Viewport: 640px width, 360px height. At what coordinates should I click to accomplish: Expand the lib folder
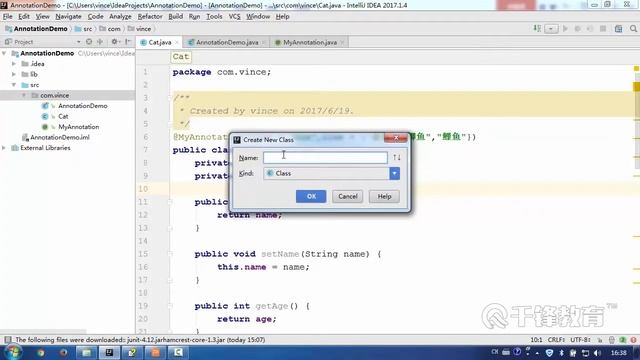pyautogui.click(x=14, y=75)
